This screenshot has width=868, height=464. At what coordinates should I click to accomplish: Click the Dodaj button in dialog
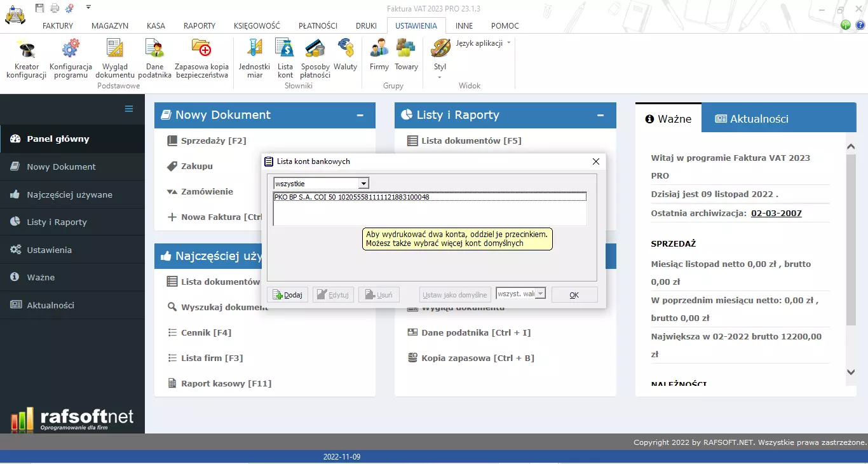point(288,295)
